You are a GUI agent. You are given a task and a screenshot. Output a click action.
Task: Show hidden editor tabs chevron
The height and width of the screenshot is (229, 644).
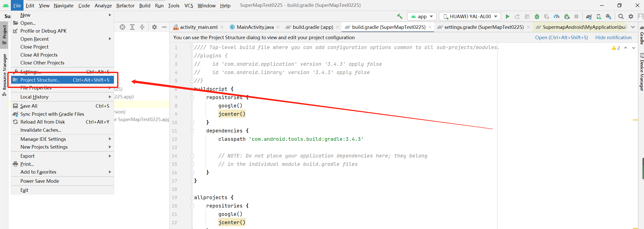pos(633,27)
